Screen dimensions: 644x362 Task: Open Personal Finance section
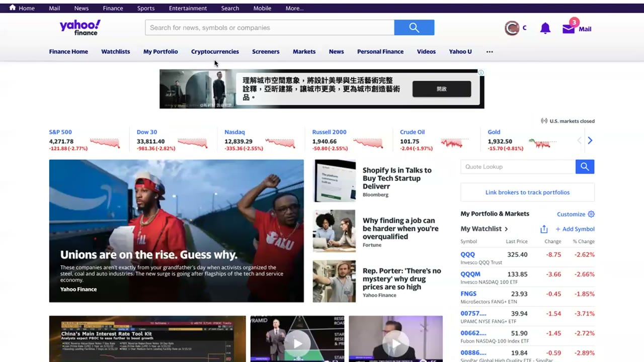[380, 52]
